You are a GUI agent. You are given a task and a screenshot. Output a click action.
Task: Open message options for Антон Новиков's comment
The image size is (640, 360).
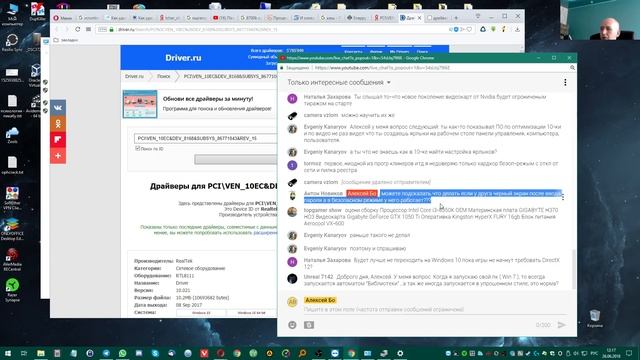pyautogui.click(x=563, y=197)
